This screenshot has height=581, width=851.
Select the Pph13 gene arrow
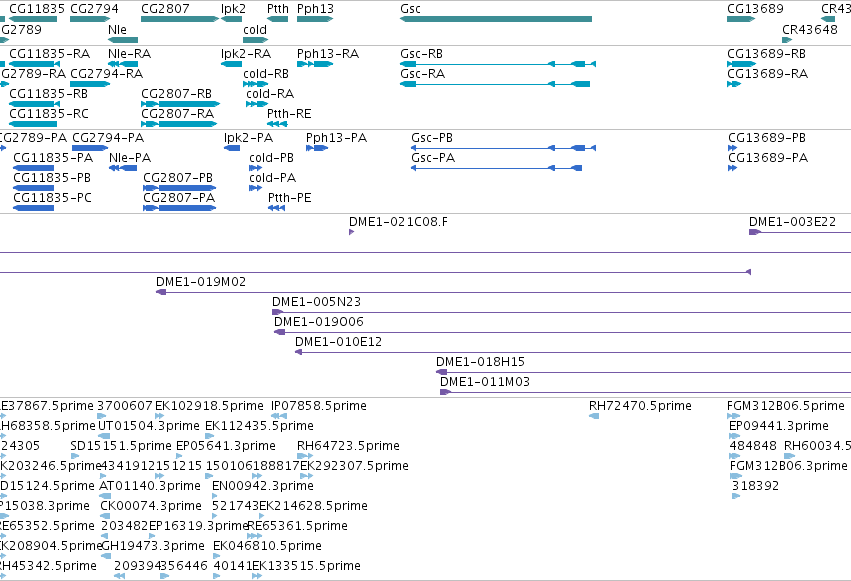point(315,19)
